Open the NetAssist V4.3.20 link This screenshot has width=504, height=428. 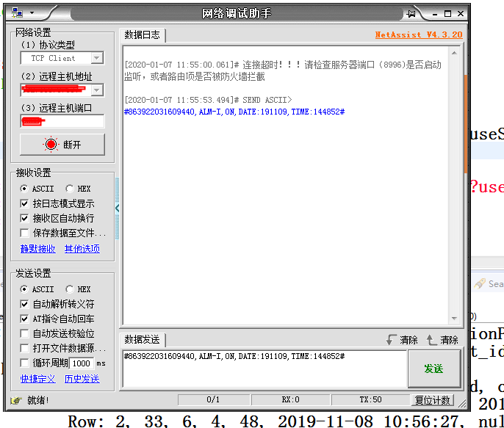[419, 35]
